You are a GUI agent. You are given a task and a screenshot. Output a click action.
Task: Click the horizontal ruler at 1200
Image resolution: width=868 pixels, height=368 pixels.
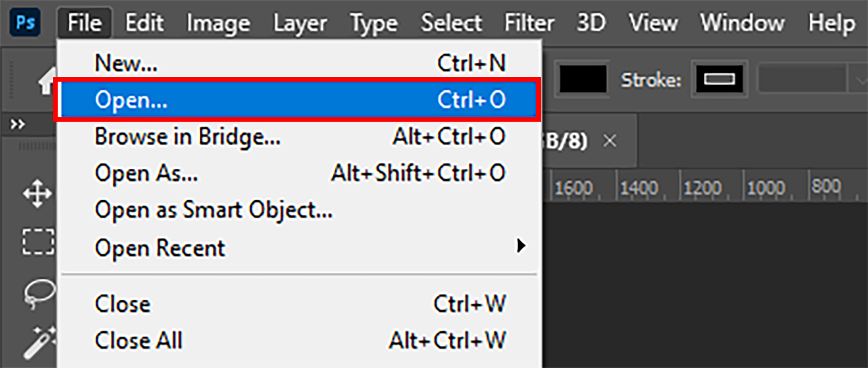click(702, 188)
